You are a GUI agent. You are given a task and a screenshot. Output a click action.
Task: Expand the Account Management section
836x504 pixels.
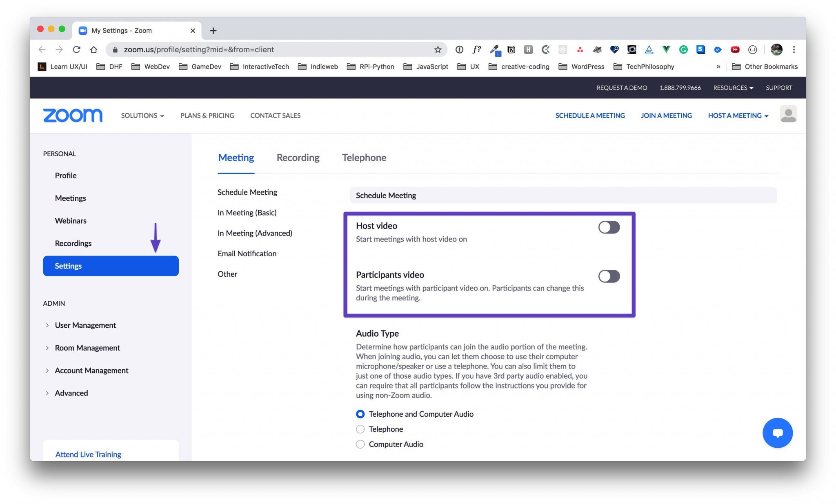(91, 370)
